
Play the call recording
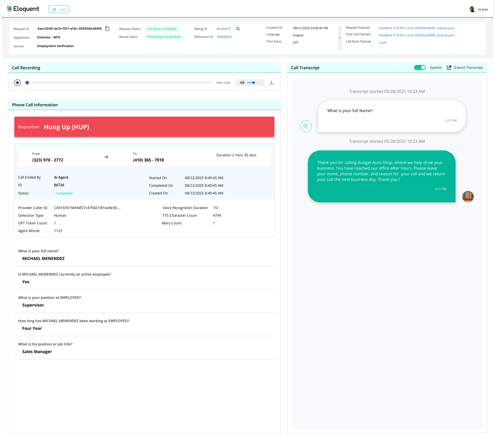[x=17, y=83]
